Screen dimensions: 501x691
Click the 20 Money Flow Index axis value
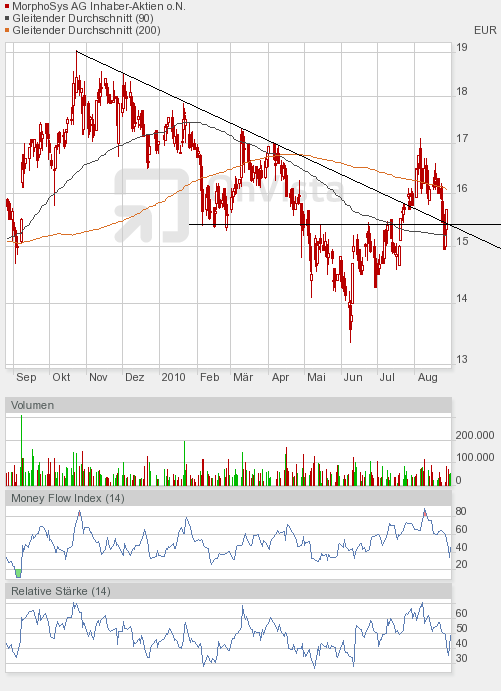tap(461, 565)
